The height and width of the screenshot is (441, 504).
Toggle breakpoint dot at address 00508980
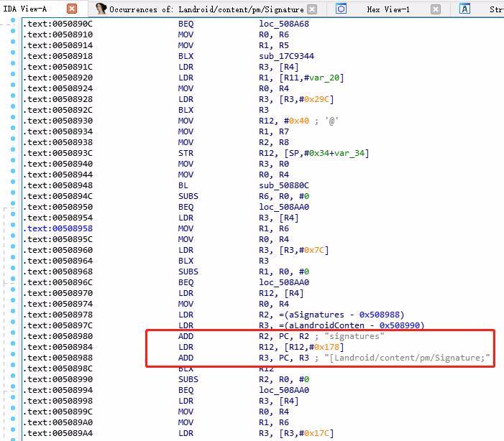13,336
